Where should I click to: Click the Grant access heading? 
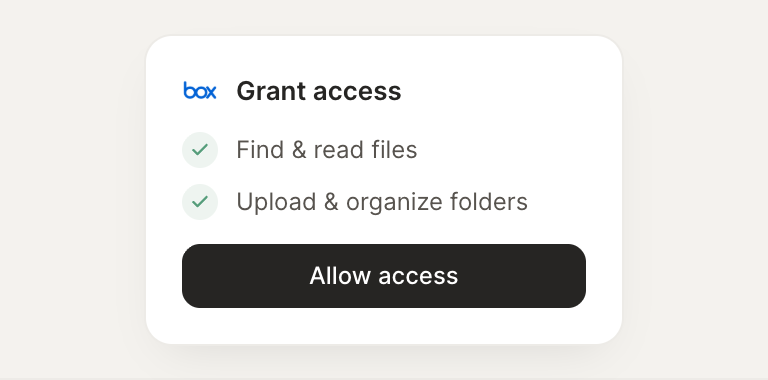[x=319, y=91]
